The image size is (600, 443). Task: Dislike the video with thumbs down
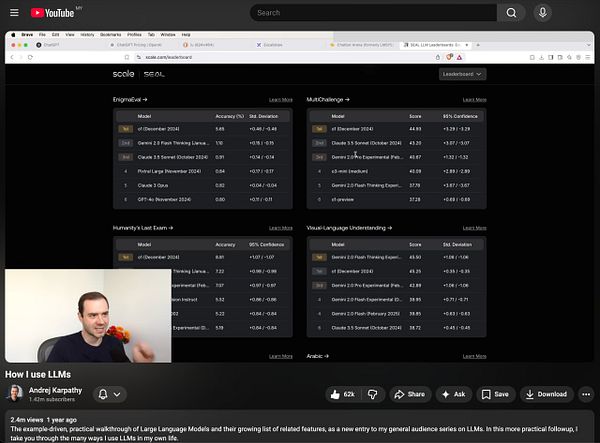click(x=372, y=394)
